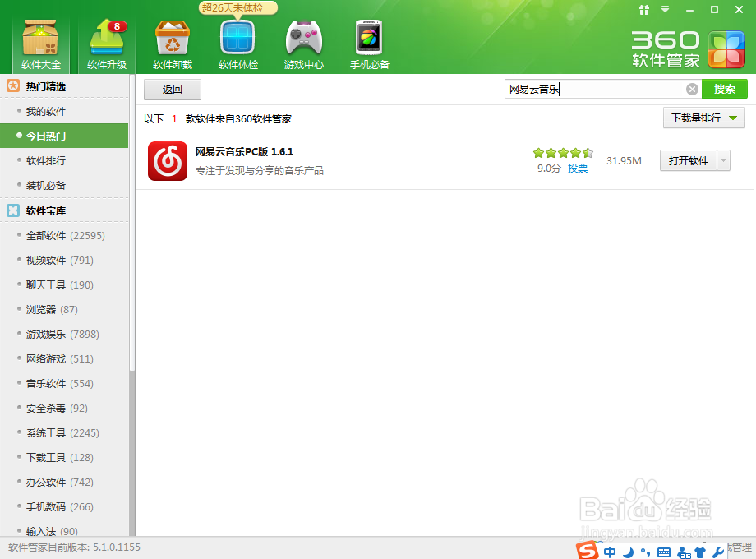Select 系统工具 (2245) category
756x559 pixels.
(x=64, y=433)
